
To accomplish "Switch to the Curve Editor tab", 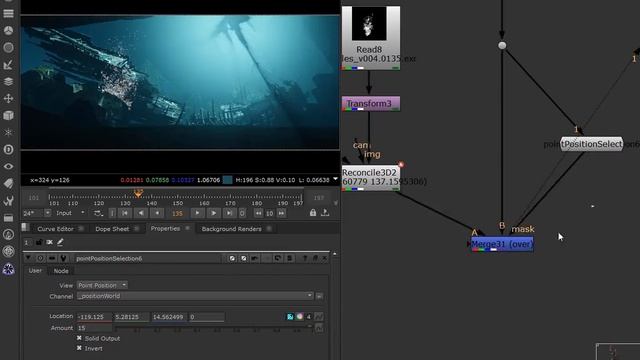I will (x=56, y=229).
